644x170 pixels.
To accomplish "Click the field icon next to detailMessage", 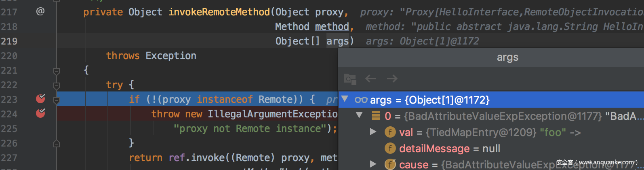I will (x=390, y=149).
